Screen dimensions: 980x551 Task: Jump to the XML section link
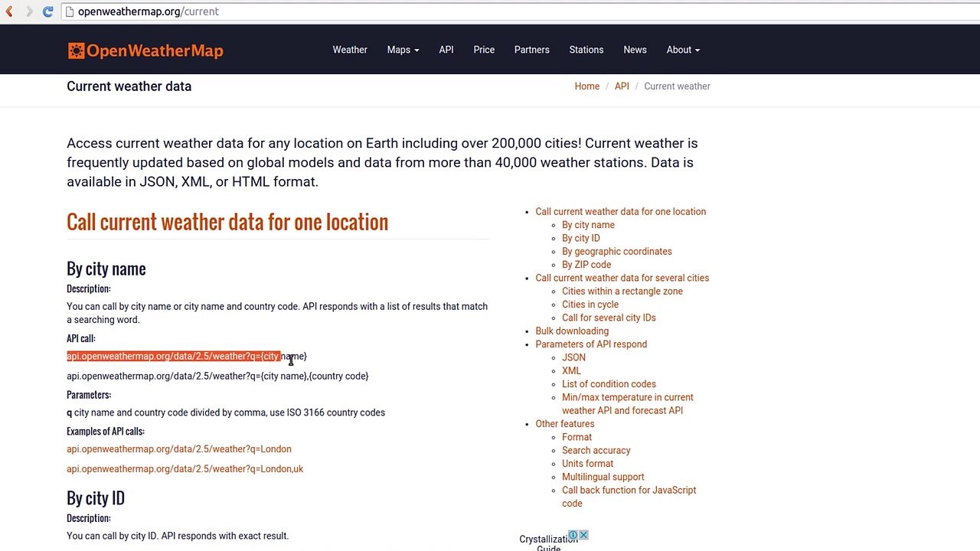[571, 371]
